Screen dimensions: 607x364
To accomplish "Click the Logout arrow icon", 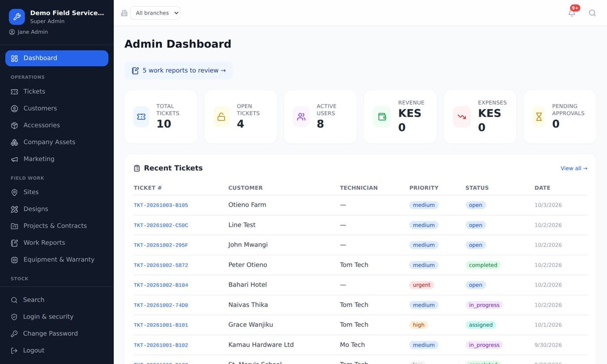I will (14, 351).
